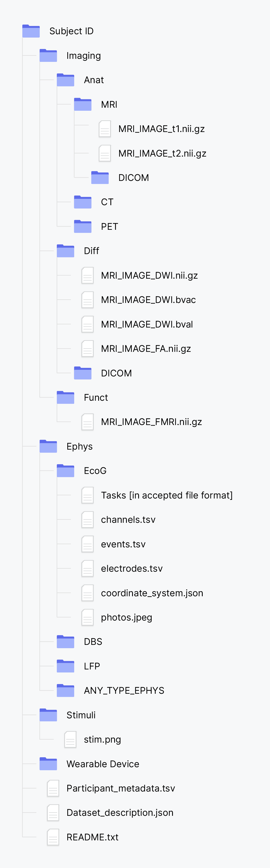Open Dataset_description.json file
This screenshot has height=868, width=270.
click(x=120, y=813)
